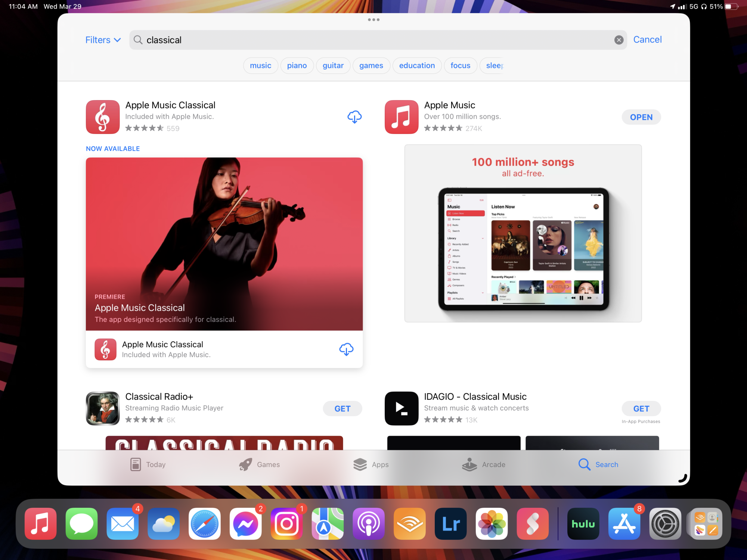Viewport: 747px width, 560px height.
Task: Open the IDAGIO - Classical Music title
Action: pos(475,396)
